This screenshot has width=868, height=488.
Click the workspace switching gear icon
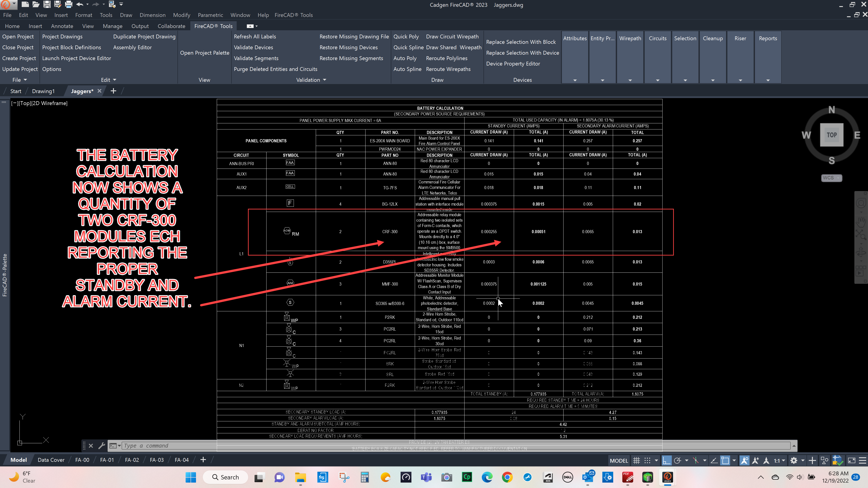[x=794, y=460]
